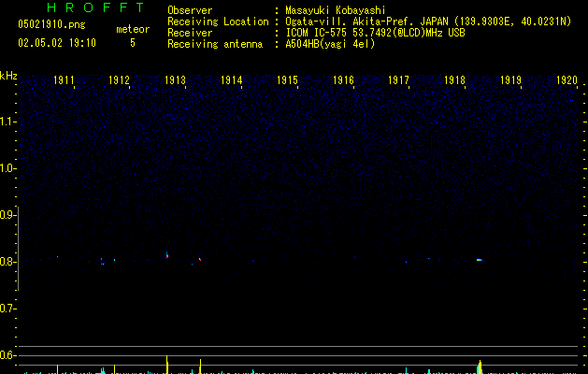Screen dimensions: 588x374
Task: Click the meteor echo just before 1913
Action: click(x=167, y=255)
